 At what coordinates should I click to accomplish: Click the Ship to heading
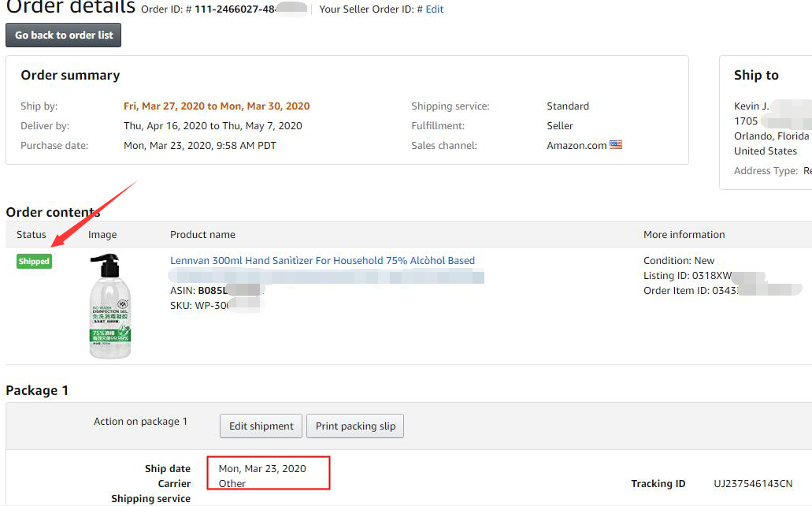tap(756, 75)
